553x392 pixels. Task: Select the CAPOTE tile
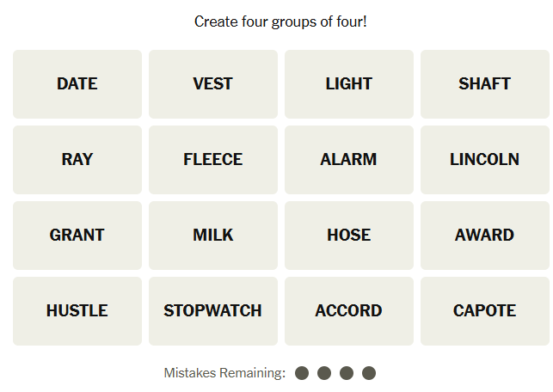(x=485, y=311)
